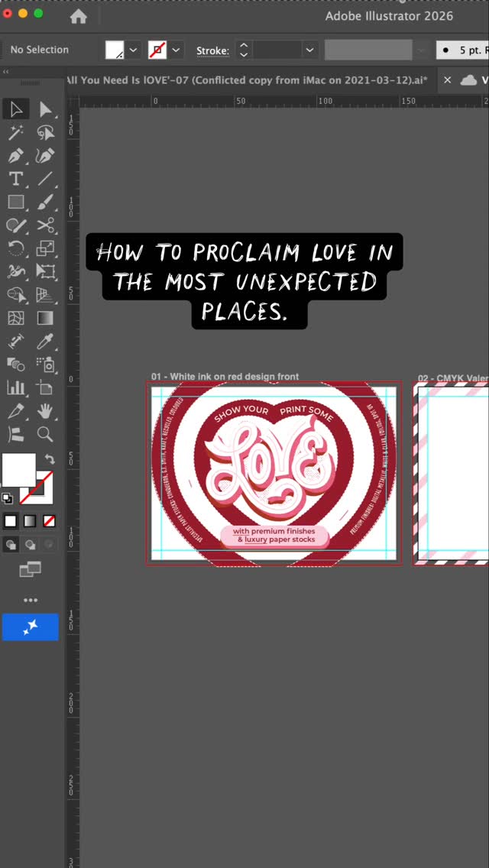Select the Direct Selection tool
489x868 pixels.
(46, 109)
